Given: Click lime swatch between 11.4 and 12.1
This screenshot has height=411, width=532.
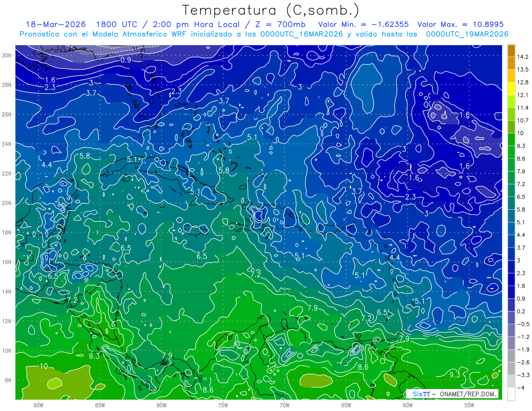Looking at the screenshot, I should 511,102.
